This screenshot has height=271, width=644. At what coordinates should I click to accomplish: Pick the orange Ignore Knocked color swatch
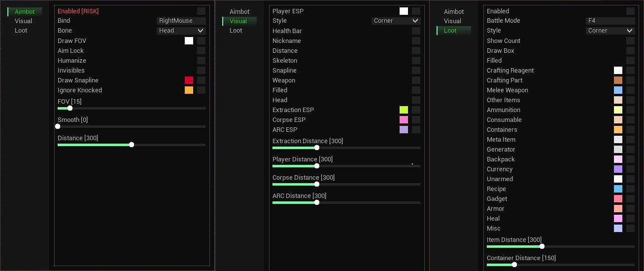[x=189, y=90]
